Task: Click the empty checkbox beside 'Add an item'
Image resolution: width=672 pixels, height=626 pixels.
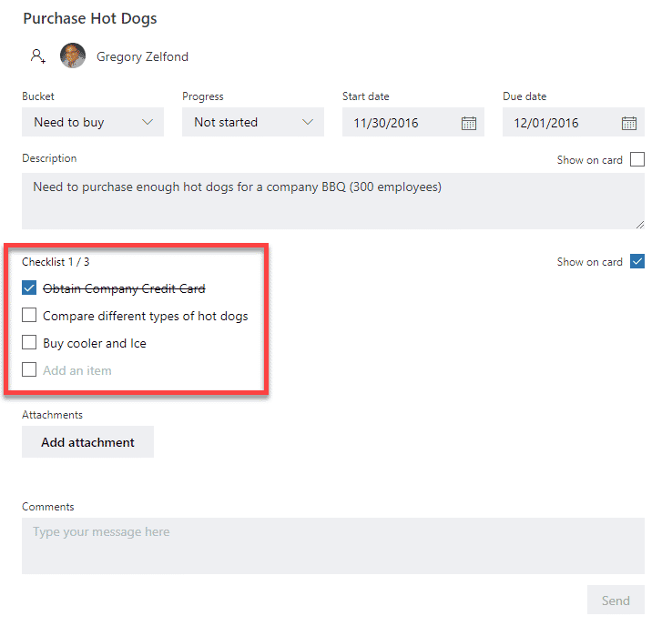Action: point(29,369)
